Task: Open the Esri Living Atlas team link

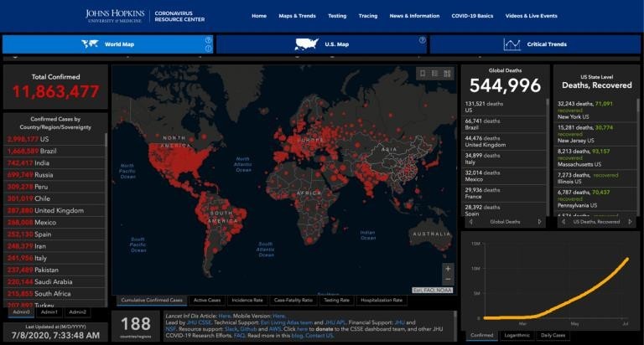Action: [287, 322]
